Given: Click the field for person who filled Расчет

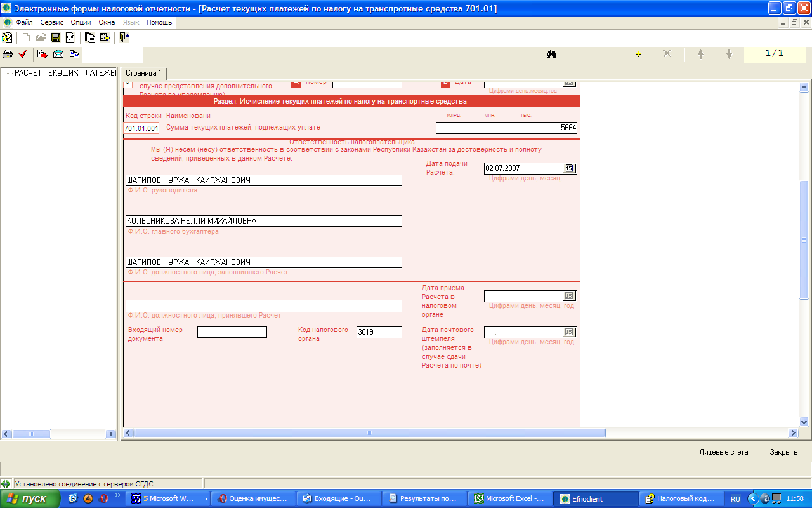Looking at the screenshot, I should pyautogui.click(x=264, y=262).
